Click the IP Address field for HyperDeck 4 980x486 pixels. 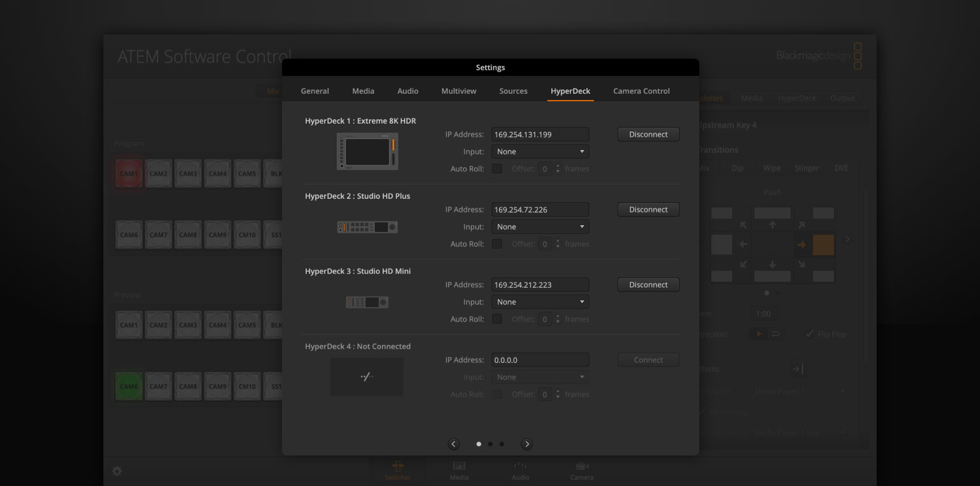click(x=540, y=359)
